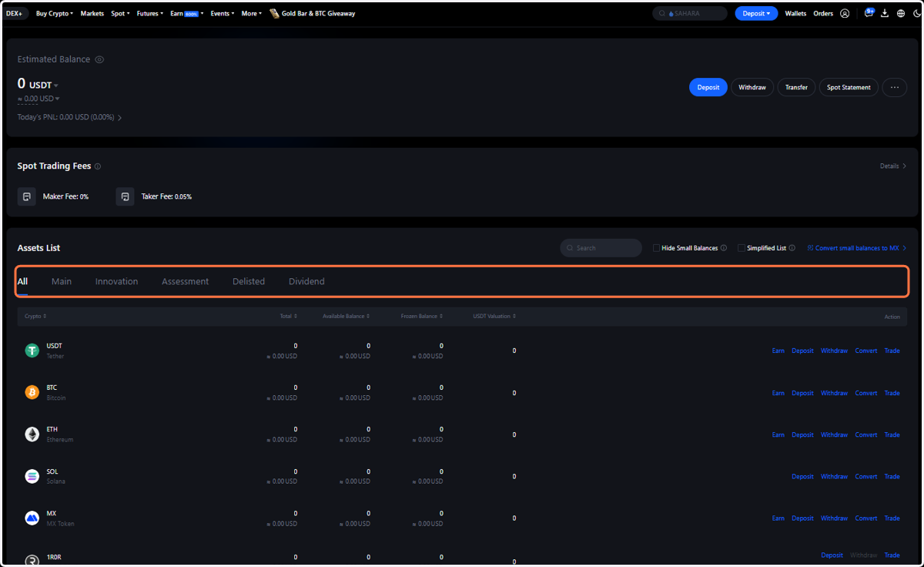The height and width of the screenshot is (567, 924).
Task: Switch to the Main assets tab
Action: 62,281
